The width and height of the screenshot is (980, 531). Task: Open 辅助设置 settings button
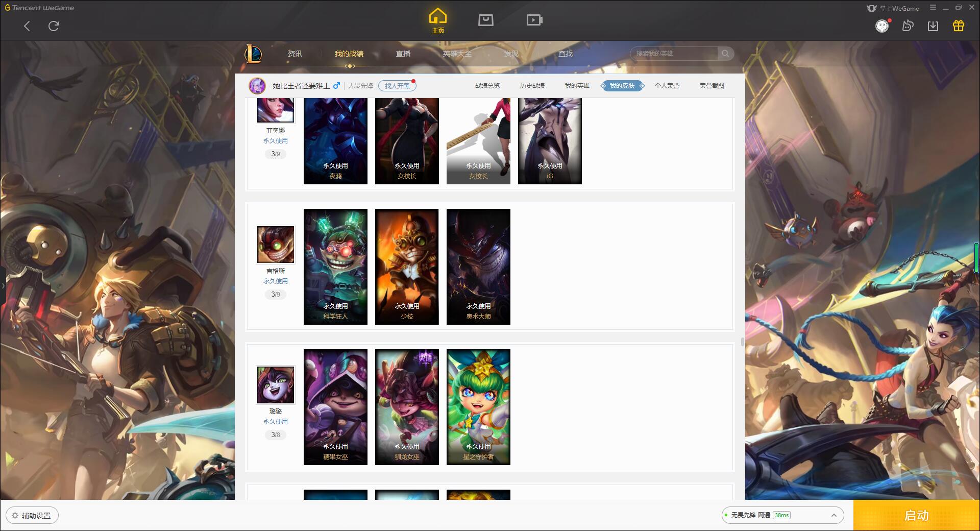[x=32, y=516]
